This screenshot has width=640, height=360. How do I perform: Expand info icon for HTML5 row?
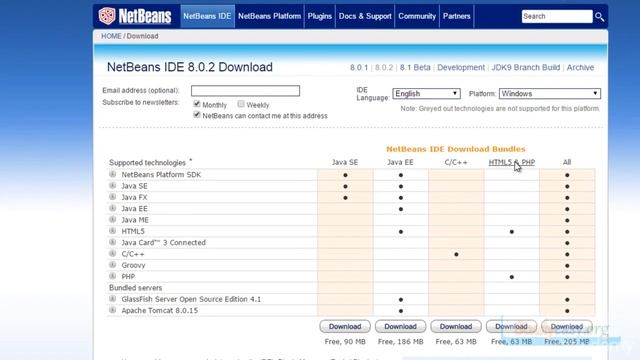(113, 231)
